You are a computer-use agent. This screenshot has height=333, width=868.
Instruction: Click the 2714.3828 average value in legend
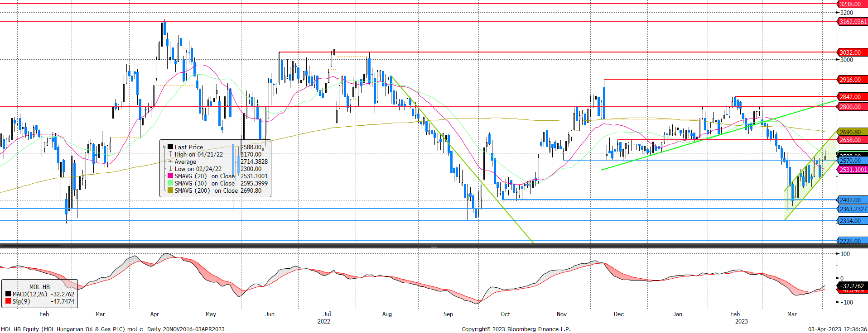pos(254,162)
